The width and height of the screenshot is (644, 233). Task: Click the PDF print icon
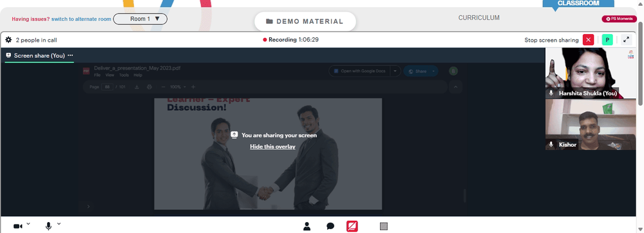149,87
